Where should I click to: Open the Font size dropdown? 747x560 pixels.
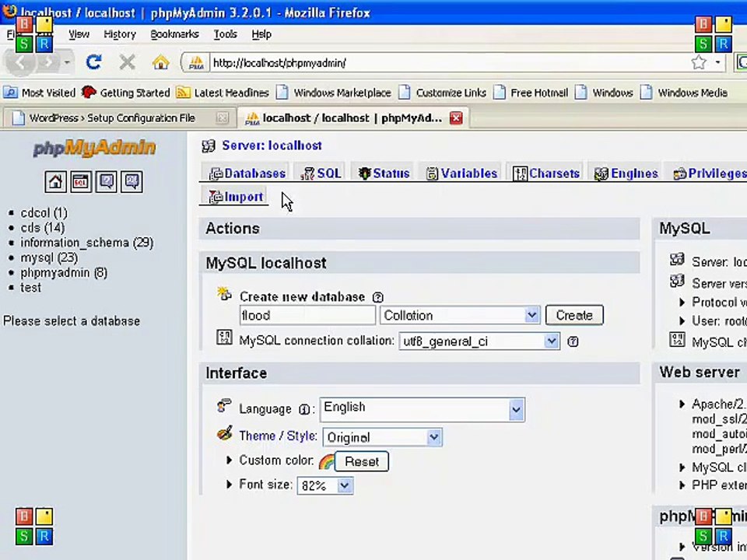tap(325, 485)
